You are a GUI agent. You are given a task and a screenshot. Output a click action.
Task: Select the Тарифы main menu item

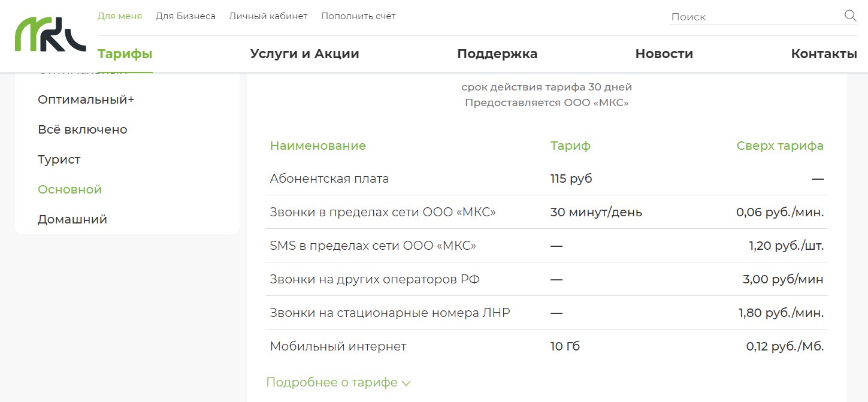(x=125, y=54)
